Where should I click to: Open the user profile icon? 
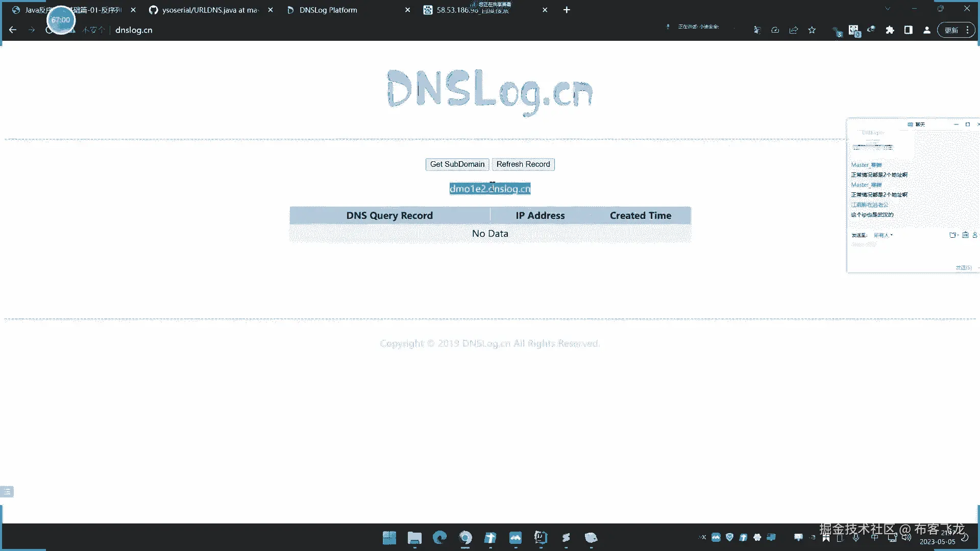click(x=926, y=30)
